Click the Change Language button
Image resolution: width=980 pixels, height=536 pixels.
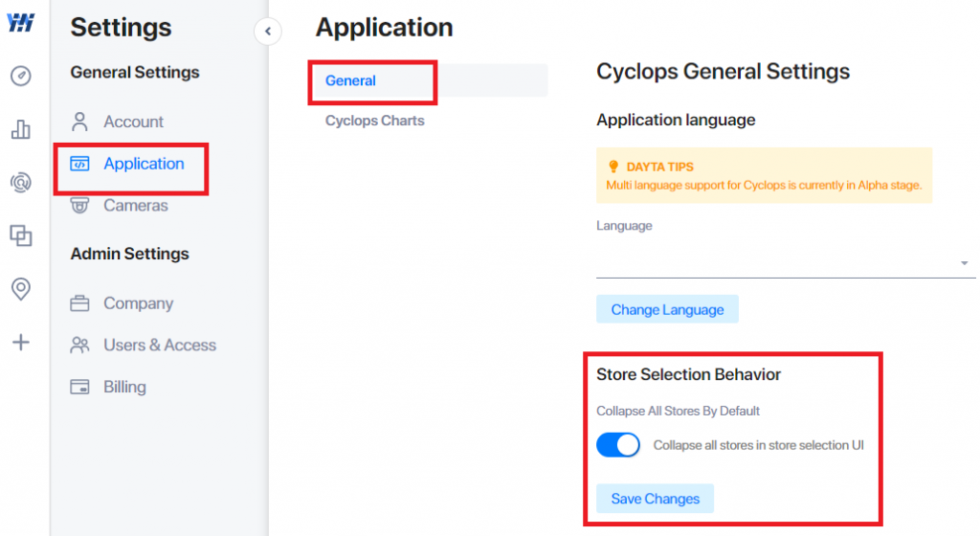667,309
